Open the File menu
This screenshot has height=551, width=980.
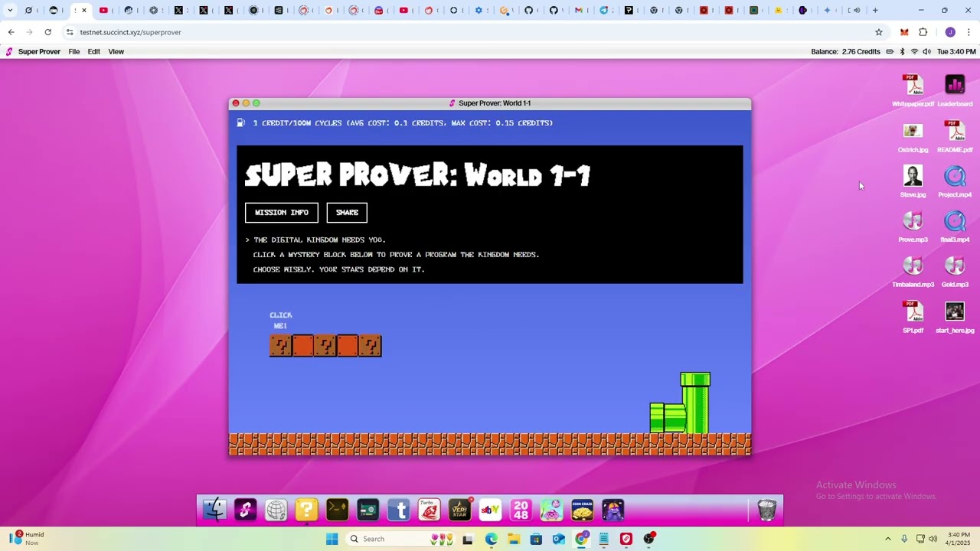[74, 52]
